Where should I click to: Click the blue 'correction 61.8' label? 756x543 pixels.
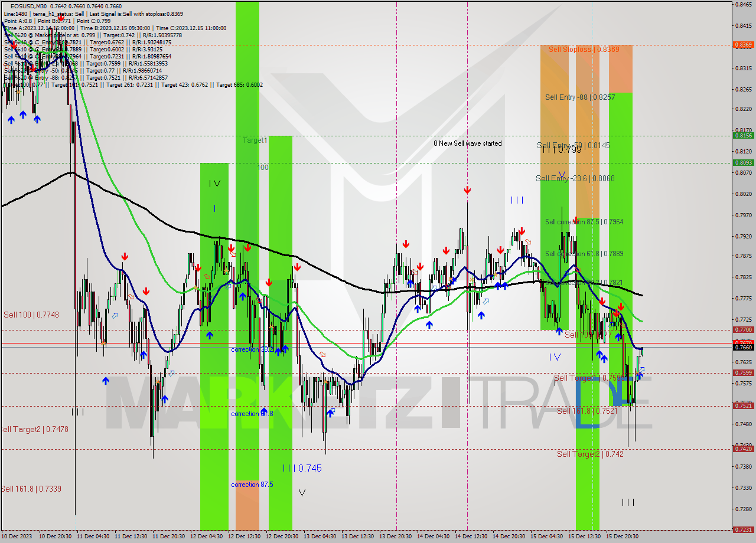252,414
